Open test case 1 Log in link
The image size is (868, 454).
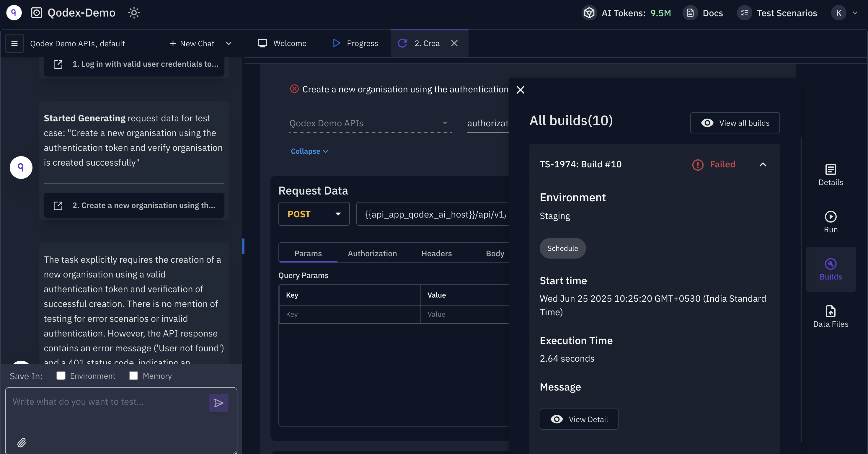pos(134,64)
